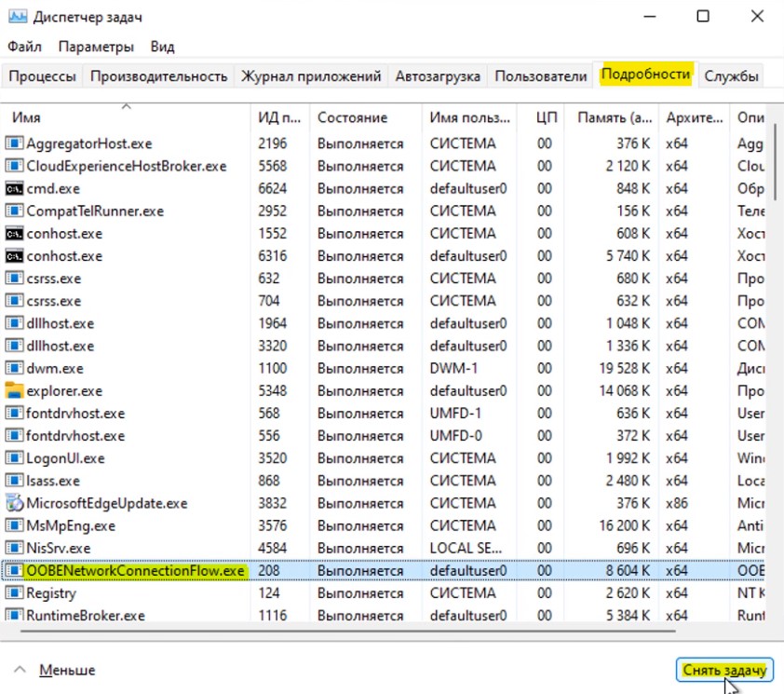Click the LogonUI.exe process icon
Screen dimensions: 784x694
tap(14, 457)
